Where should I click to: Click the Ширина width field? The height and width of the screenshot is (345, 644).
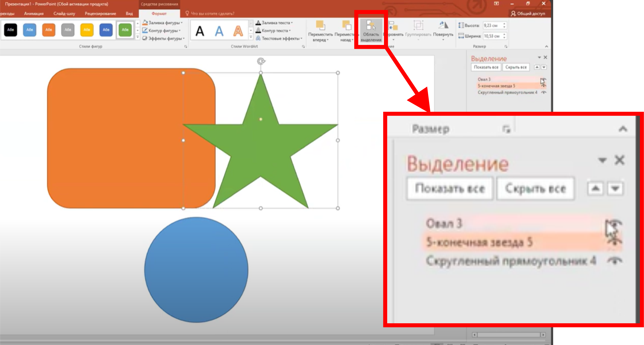pyautogui.click(x=492, y=36)
